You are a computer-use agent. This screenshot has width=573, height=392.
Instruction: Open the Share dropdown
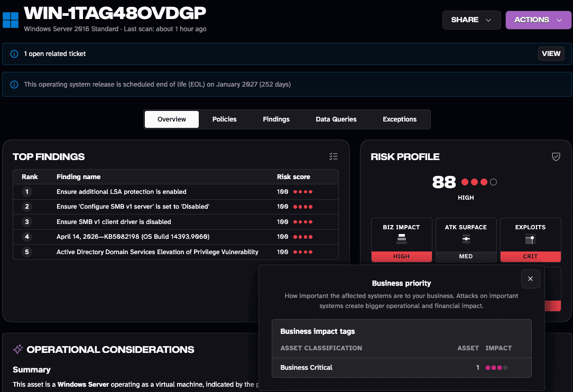pos(472,20)
